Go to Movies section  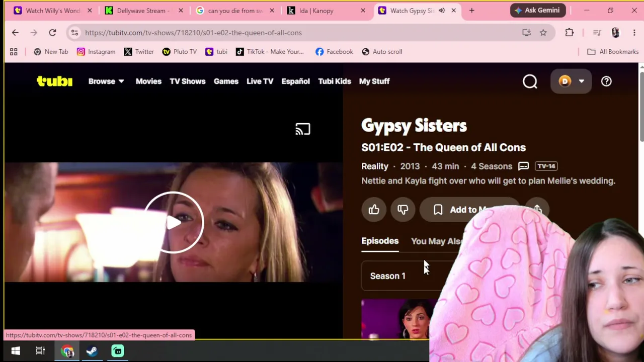[x=148, y=81]
